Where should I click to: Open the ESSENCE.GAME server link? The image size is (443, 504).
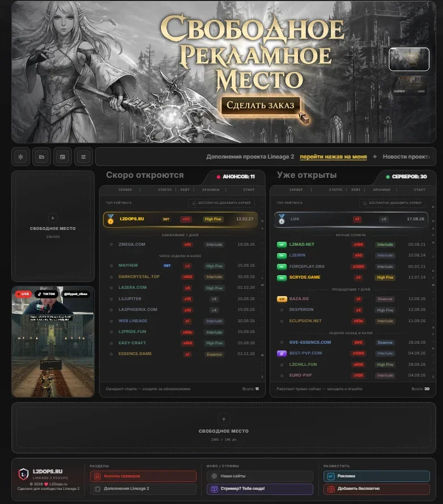click(x=135, y=354)
